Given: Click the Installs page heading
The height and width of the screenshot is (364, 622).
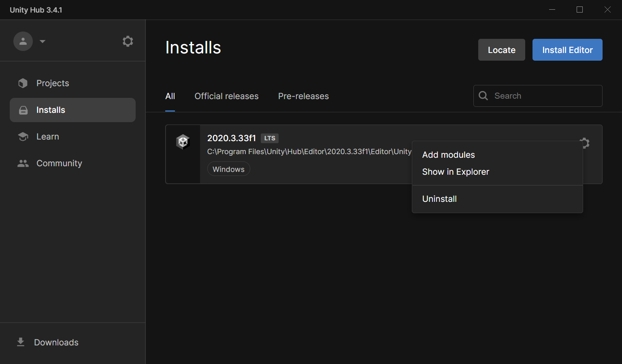Looking at the screenshot, I should click(x=193, y=48).
